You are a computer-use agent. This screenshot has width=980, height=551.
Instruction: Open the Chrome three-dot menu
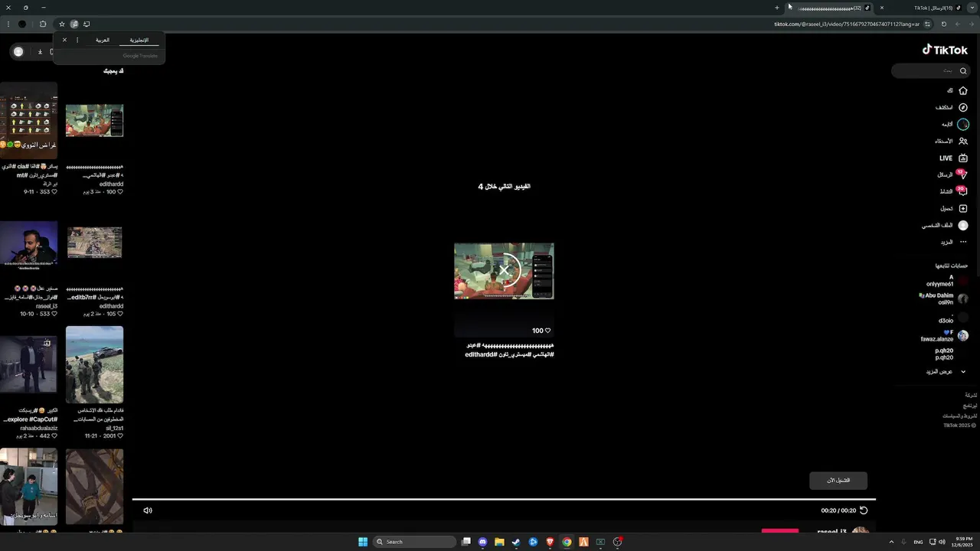click(8, 24)
